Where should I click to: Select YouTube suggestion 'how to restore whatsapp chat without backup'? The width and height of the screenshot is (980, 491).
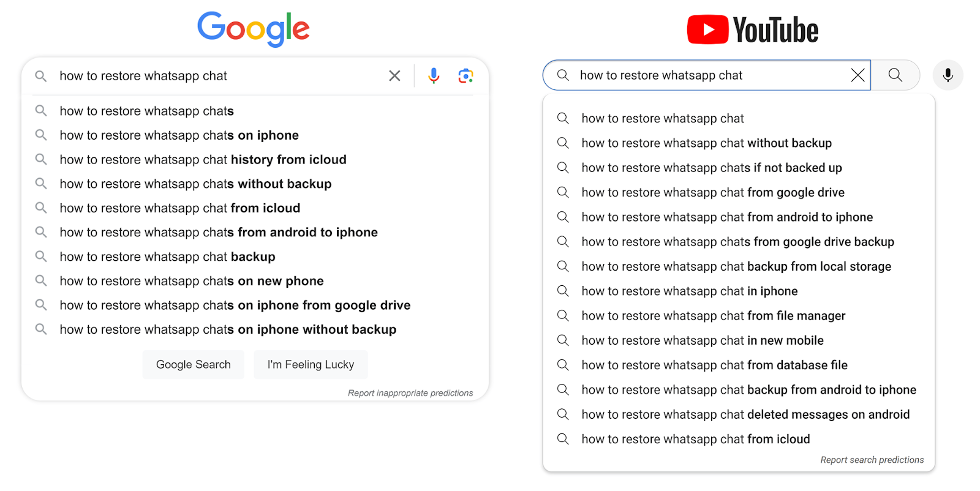[x=706, y=143]
